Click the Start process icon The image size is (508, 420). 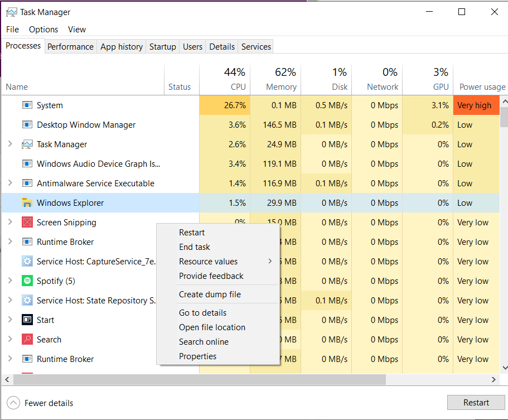pyautogui.click(x=27, y=320)
